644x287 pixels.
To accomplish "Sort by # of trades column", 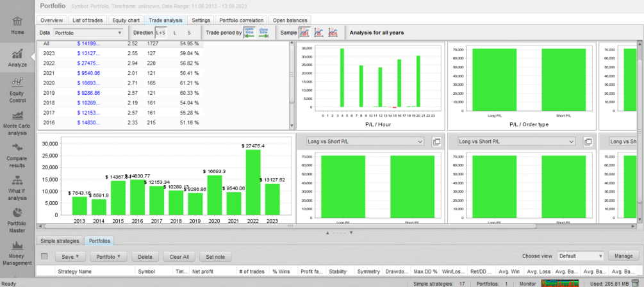I will click(x=253, y=272).
